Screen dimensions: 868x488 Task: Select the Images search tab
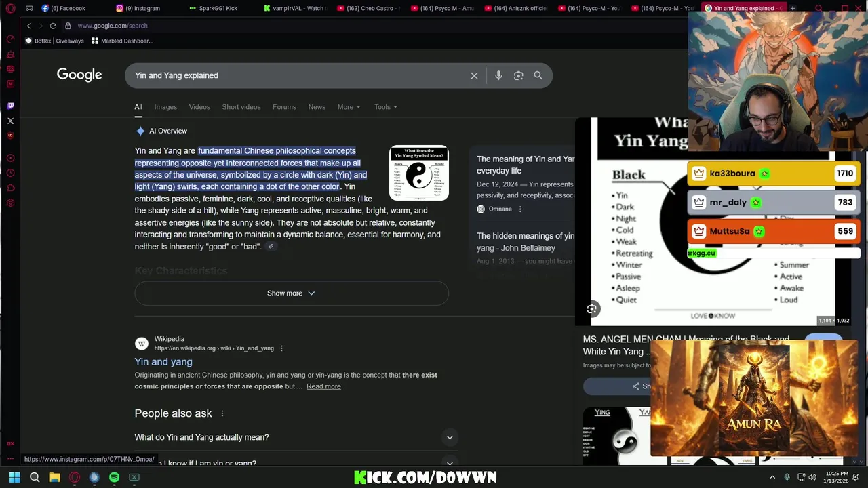pyautogui.click(x=165, y=107)
